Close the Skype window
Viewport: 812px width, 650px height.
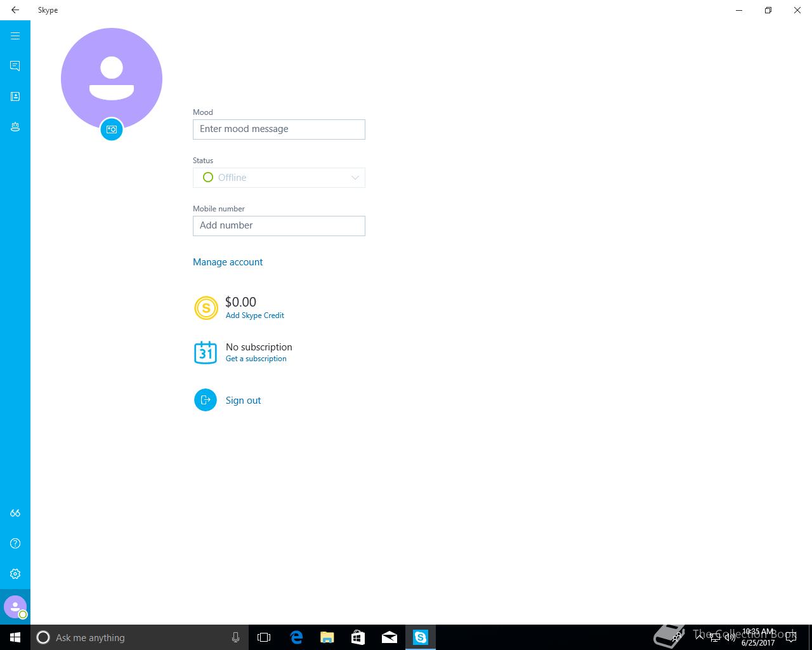(797, 10)
